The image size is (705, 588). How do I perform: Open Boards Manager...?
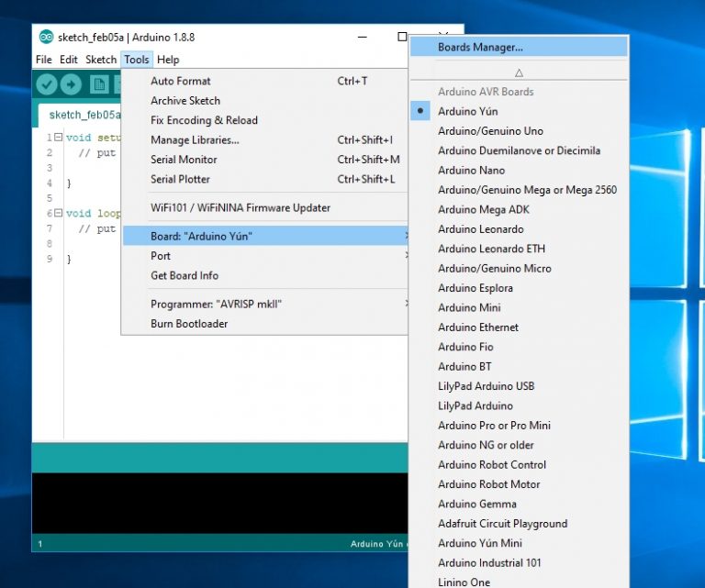point(480,47)
